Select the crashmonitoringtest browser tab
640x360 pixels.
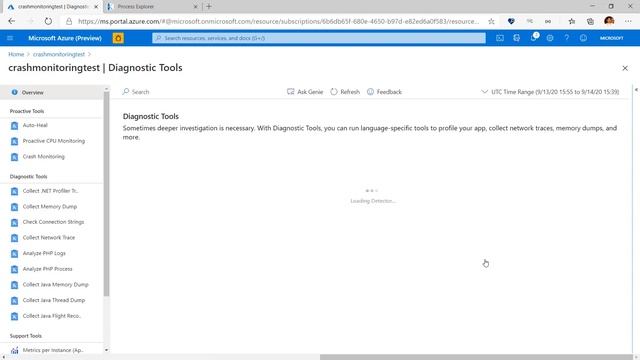coord(52,7)
